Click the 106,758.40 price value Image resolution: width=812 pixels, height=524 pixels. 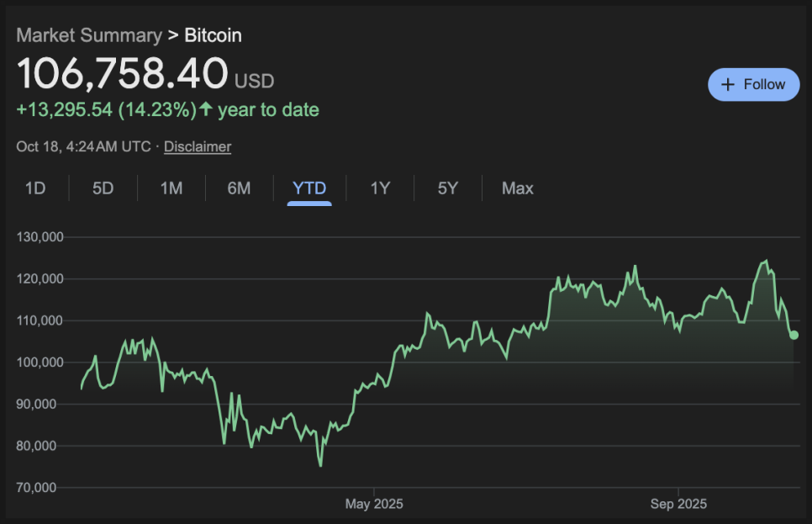123,73
